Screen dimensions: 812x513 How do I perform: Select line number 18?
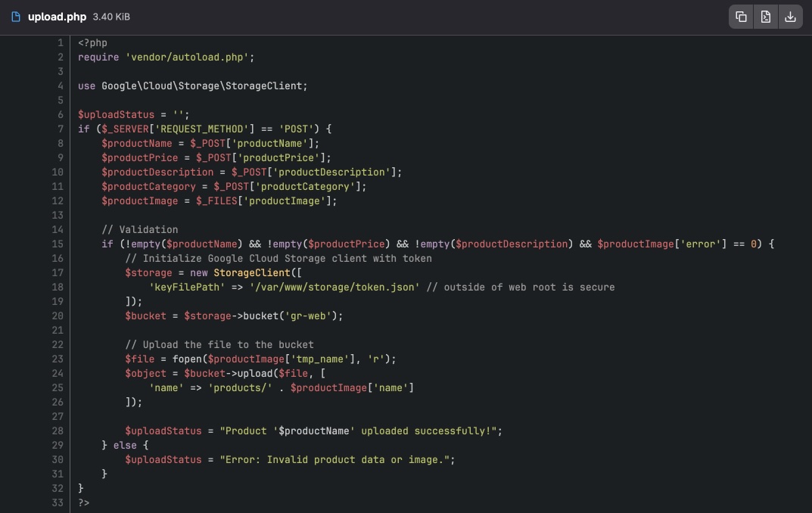(x=58, y=287)
